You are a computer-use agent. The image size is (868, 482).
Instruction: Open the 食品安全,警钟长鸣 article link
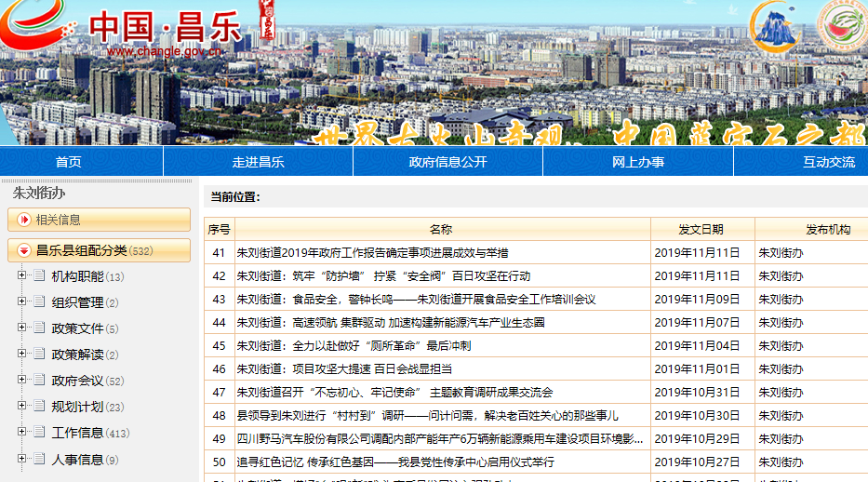pos(416,300)
